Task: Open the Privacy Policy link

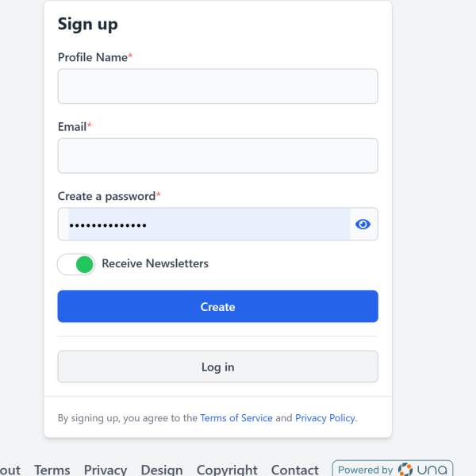Action: click(x=325, y=418)
